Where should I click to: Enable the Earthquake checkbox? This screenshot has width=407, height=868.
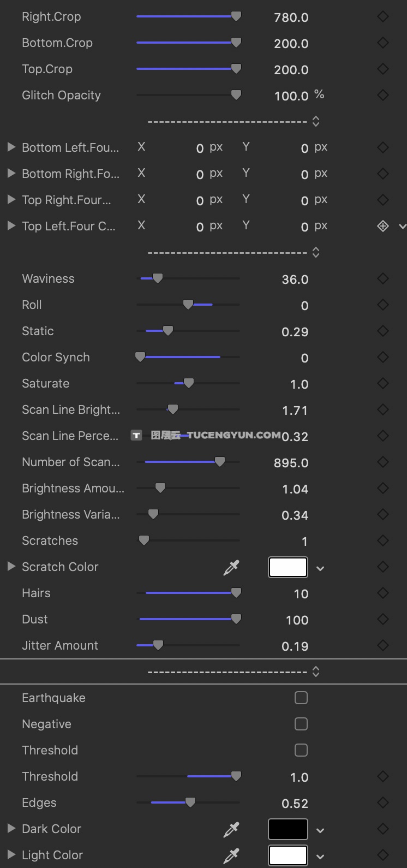tap(301, 698)
